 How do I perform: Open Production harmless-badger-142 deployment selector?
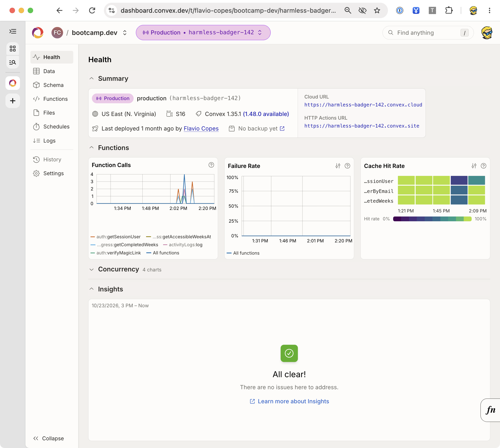pos(203,32)
